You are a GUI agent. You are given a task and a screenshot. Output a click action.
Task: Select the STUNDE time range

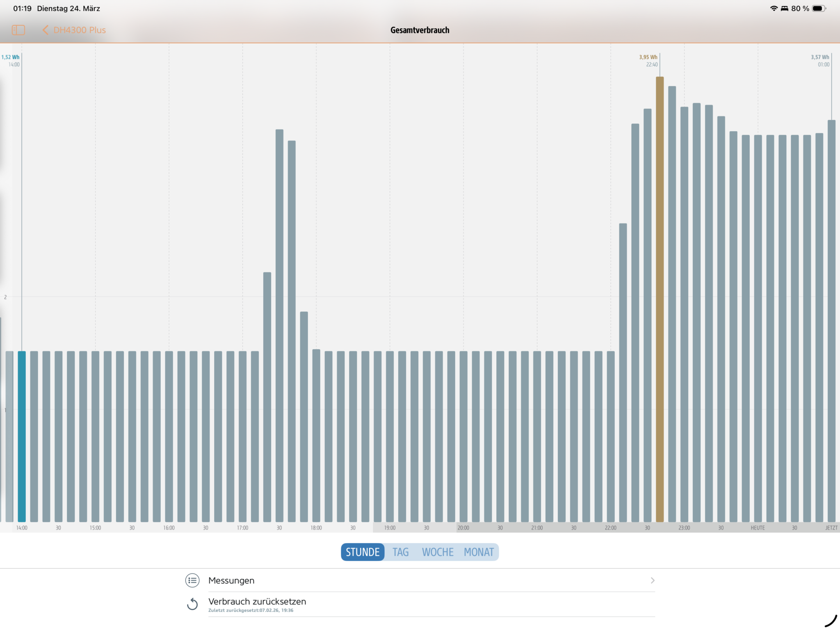coord(363,552)
